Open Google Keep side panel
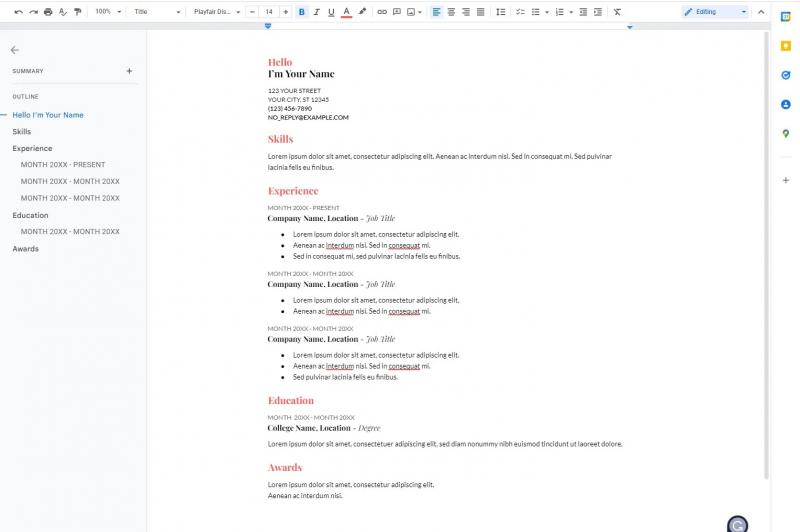The width and height of the screenshot is (800, 532). [x=786, y=46]
